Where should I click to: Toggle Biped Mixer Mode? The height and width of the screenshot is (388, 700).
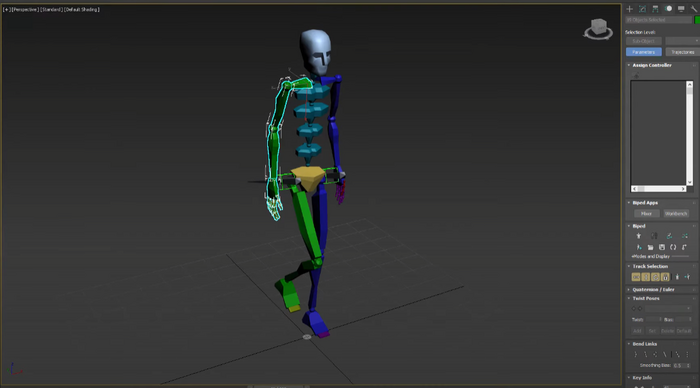[x=685, y=236]
